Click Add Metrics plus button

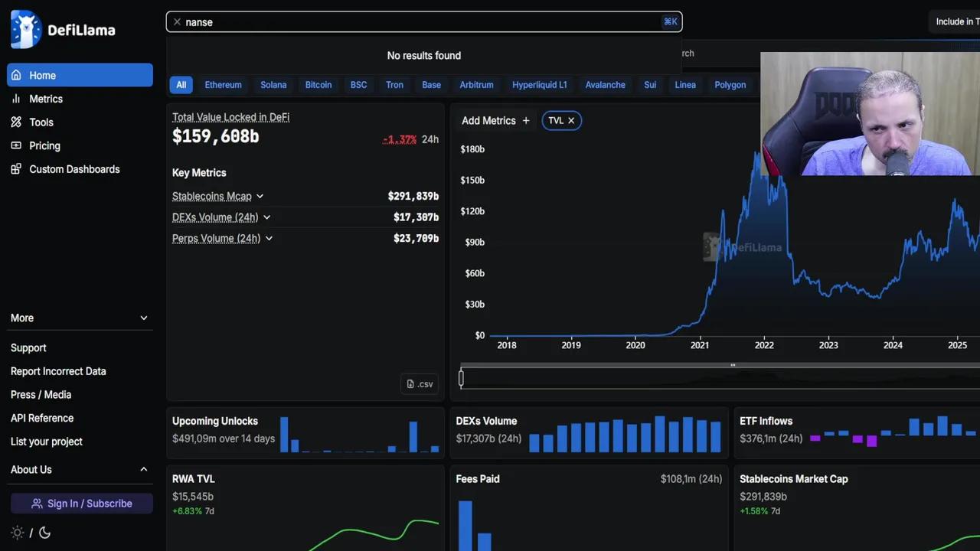click(x=495, y=121)
